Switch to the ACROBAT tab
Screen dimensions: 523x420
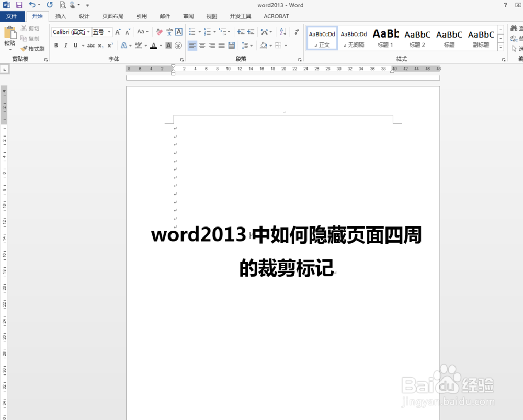click(276, 16)
